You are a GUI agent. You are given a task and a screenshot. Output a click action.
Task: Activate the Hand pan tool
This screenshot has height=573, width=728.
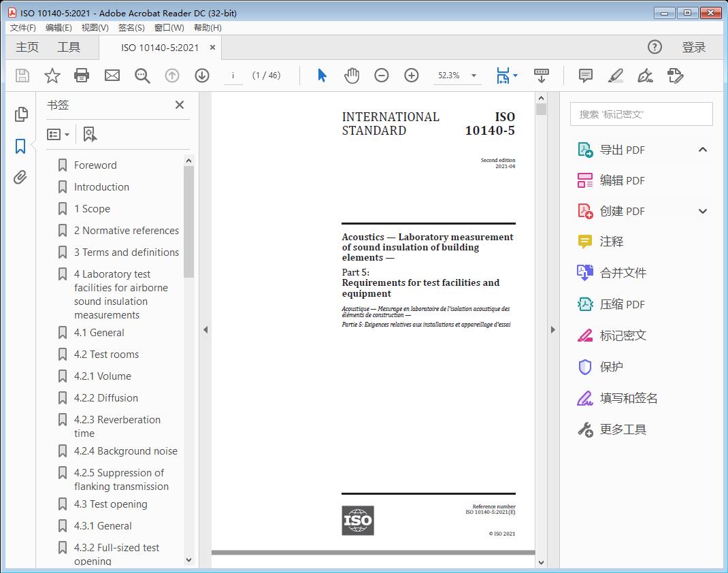click(352, 76)
